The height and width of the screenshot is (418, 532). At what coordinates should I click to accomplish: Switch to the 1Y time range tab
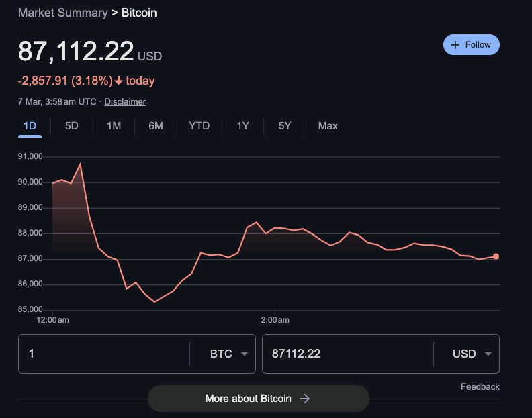pos(243,126)
